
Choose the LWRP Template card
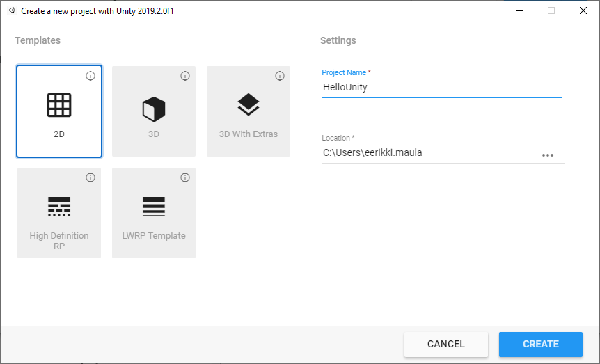(154, 212)
